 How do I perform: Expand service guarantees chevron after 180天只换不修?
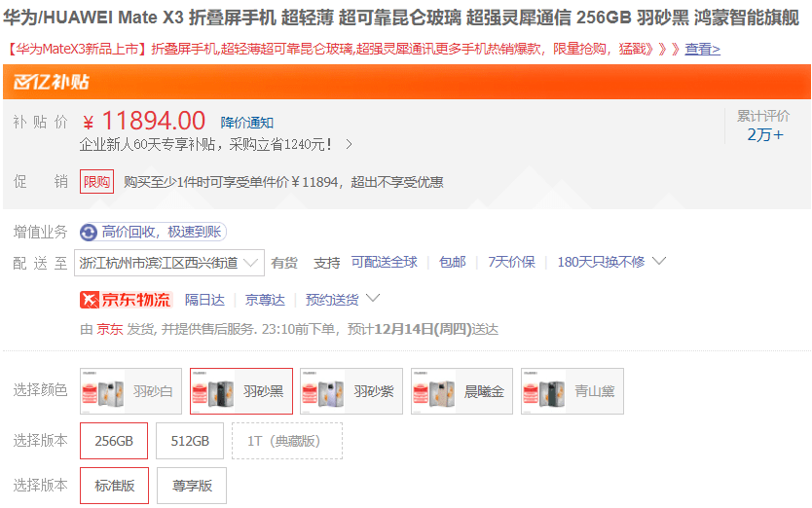pyautogui.click(x=659, y=261)
